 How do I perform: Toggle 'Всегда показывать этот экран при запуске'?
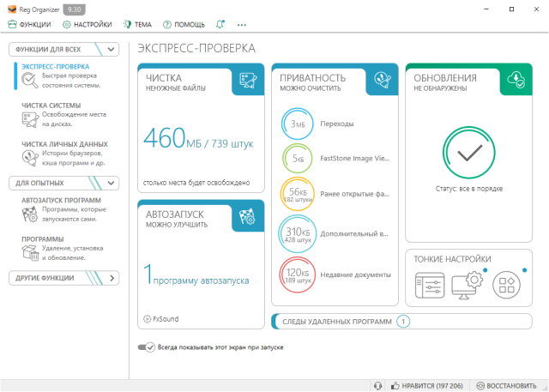(x=147, y=347)
